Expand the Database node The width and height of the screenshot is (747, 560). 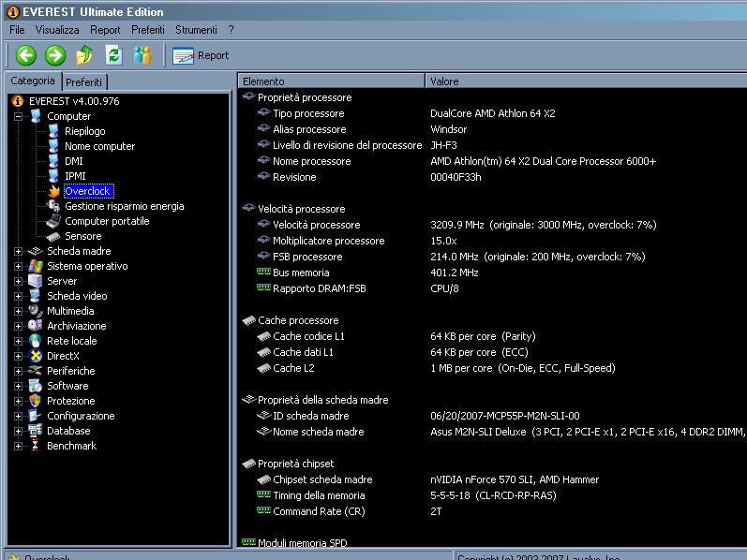18,431
